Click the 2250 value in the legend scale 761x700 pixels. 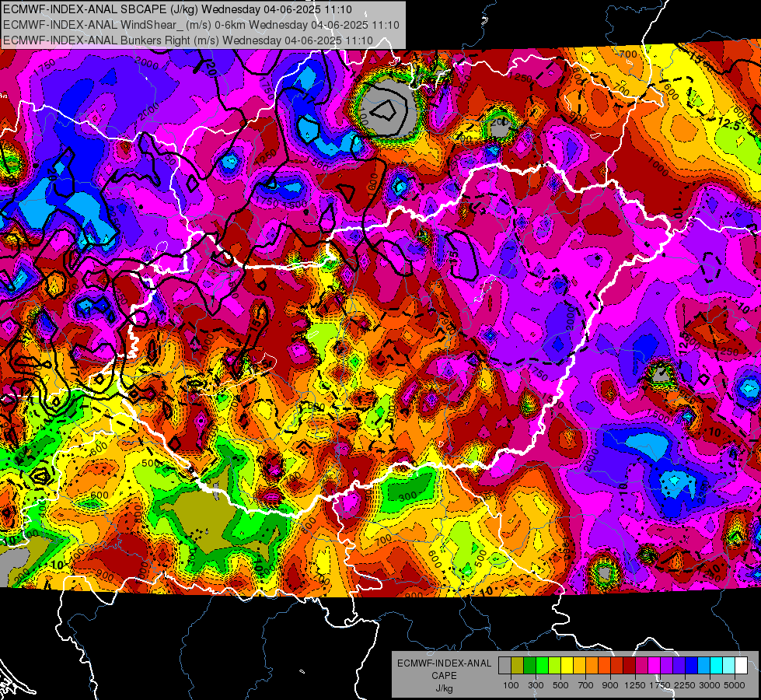coord(686,685)
